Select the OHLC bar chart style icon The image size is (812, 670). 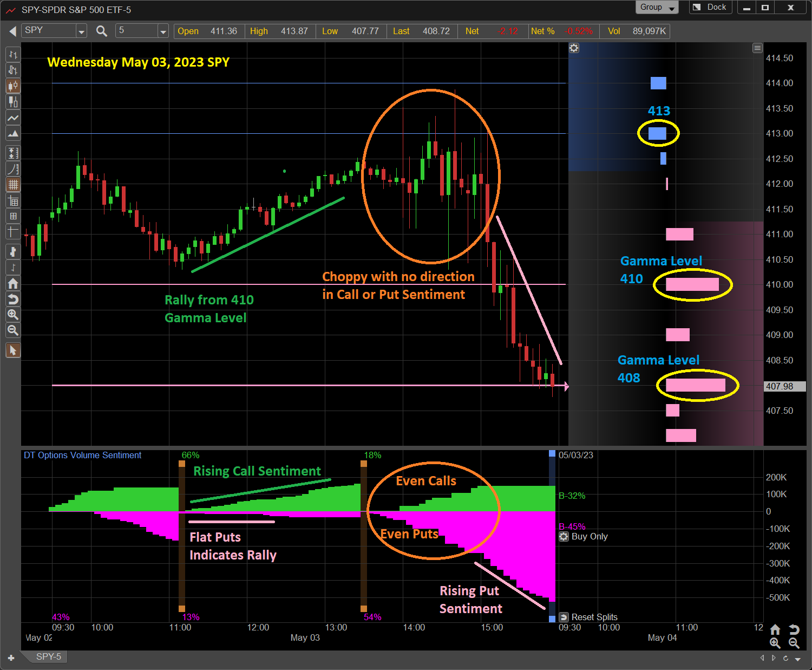coord(13,55)
